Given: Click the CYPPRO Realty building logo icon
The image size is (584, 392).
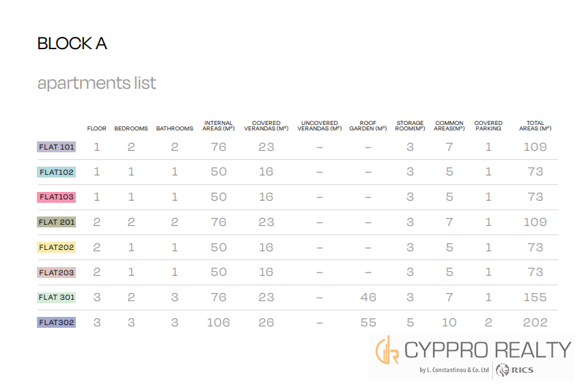Looking at the screenshot, I should (387, 350).
